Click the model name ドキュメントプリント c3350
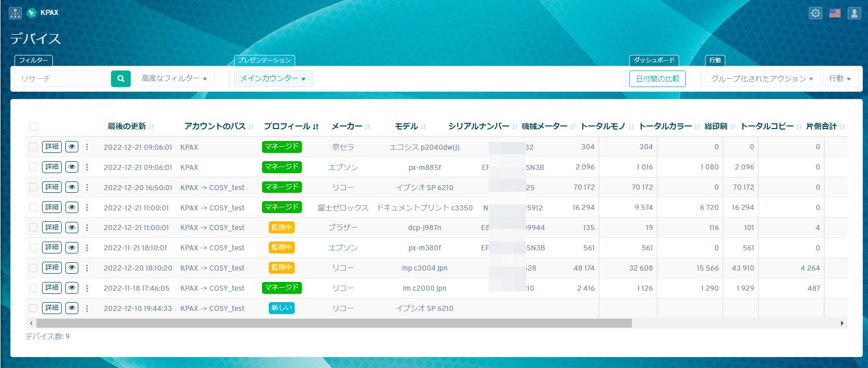868x368 pixels. pos(424,208)
